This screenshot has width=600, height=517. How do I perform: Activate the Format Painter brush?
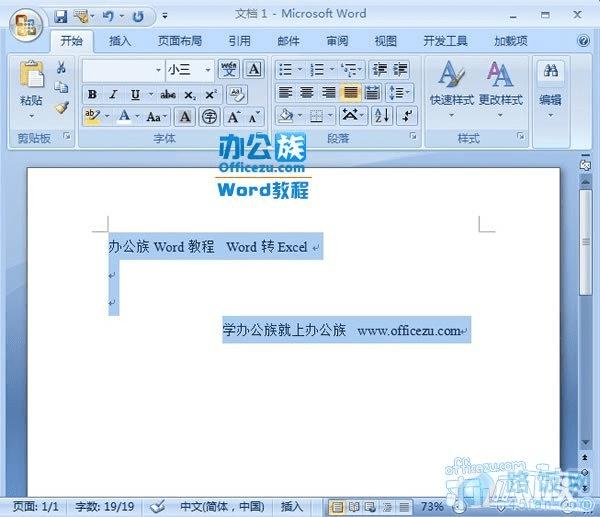pyautogui.click(x=62, y=108)
